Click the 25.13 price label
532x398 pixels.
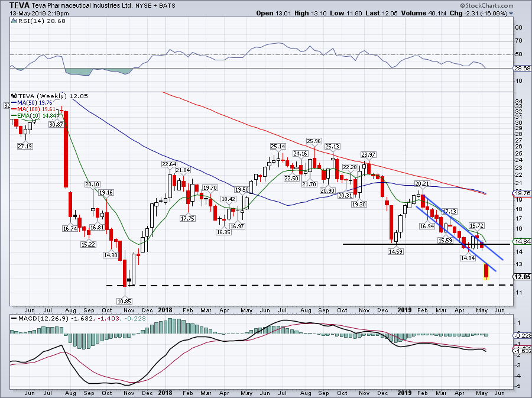point(332,146)
